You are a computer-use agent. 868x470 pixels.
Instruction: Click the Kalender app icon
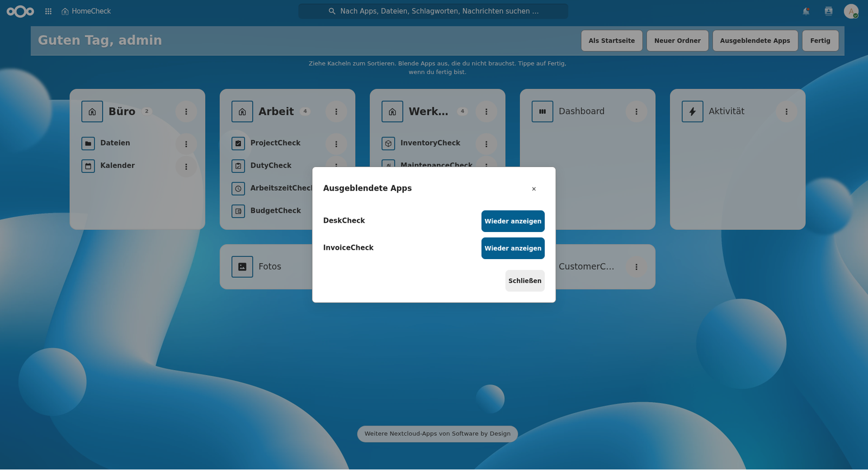point(88,166)
